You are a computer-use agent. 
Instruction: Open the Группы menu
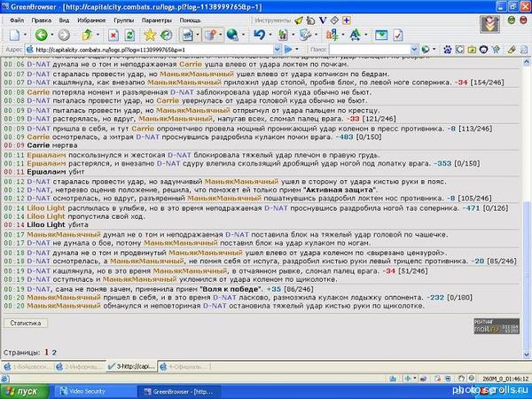point(124,20)
